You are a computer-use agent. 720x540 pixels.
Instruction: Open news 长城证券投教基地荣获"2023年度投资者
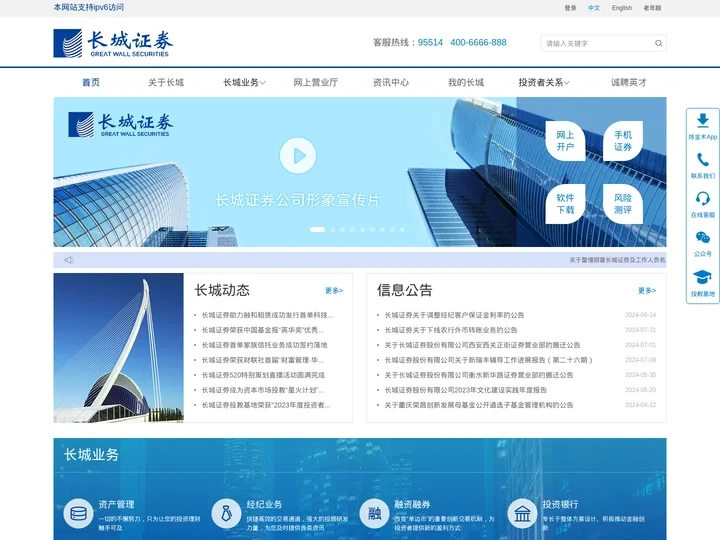click(266, 405)
